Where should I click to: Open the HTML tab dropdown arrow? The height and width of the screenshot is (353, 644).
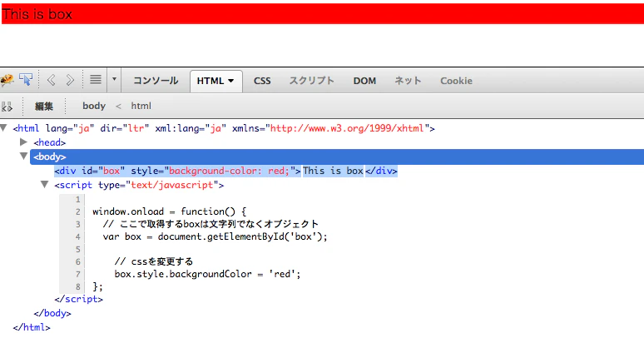230,82
